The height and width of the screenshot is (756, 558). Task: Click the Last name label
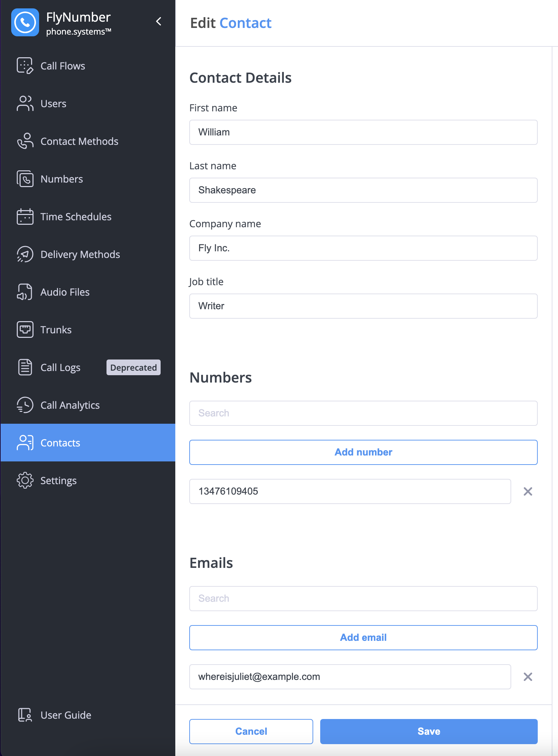click(213, 166)
